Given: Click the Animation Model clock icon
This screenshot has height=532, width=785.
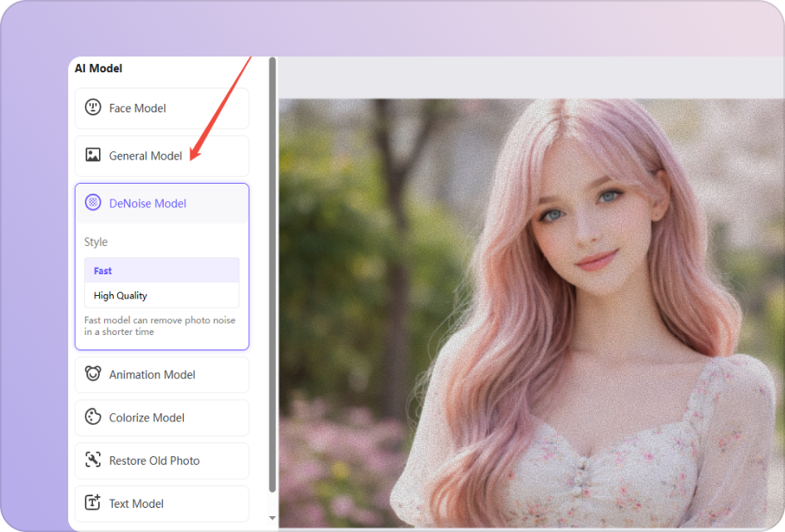Looking at the screenshot, I should click(95, 374).
